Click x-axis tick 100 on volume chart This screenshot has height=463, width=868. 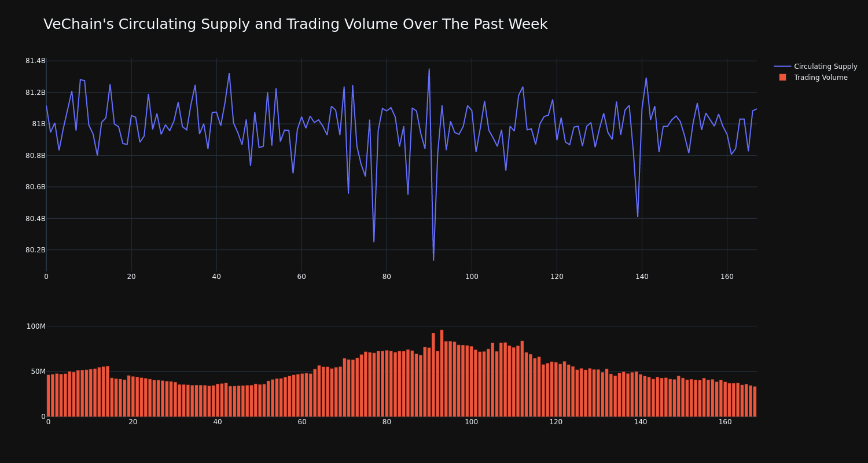pyautogui.click(x=472, y=422)
